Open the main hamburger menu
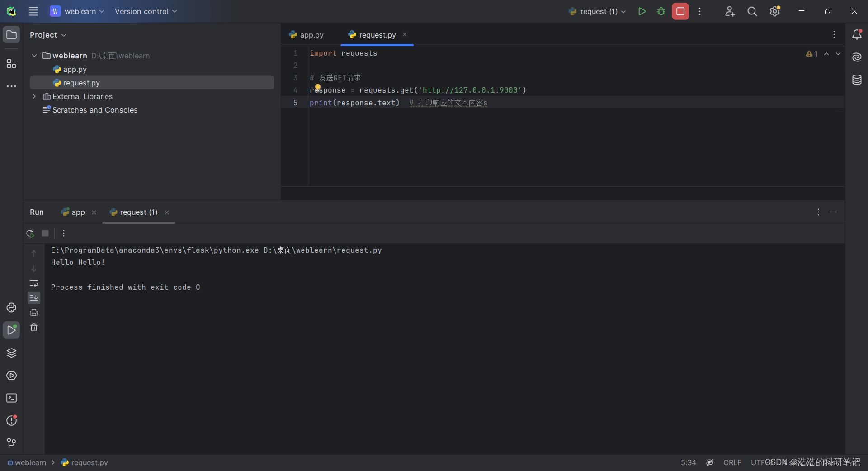Image resolution: width=868 pixels, height=471 pixels. [x=33, y=11]
